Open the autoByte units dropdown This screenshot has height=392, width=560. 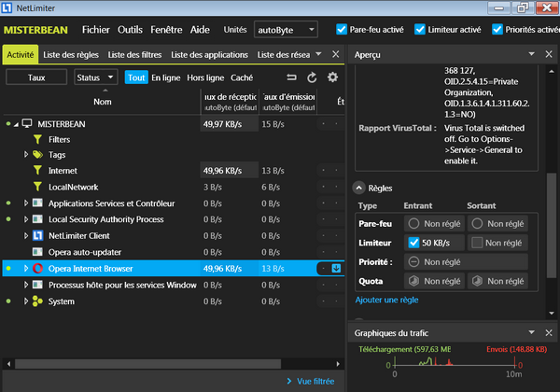pyautogui.click(x=287, y=30)
